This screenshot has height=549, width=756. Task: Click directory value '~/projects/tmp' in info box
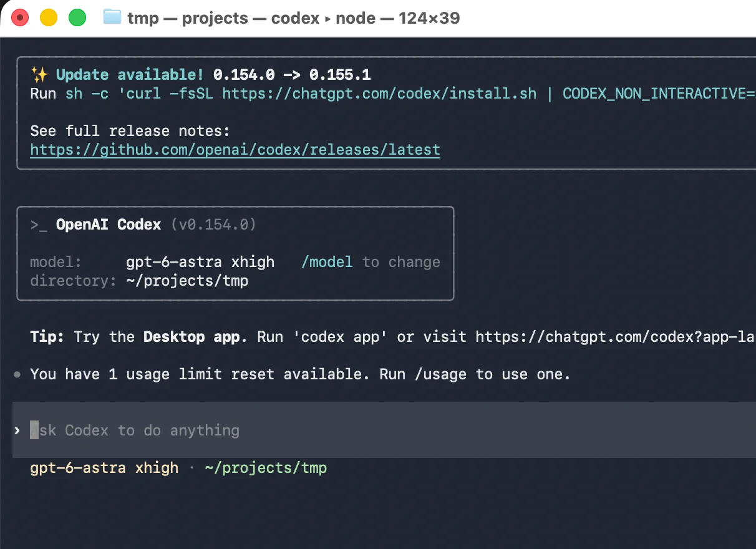click(187, 281)
